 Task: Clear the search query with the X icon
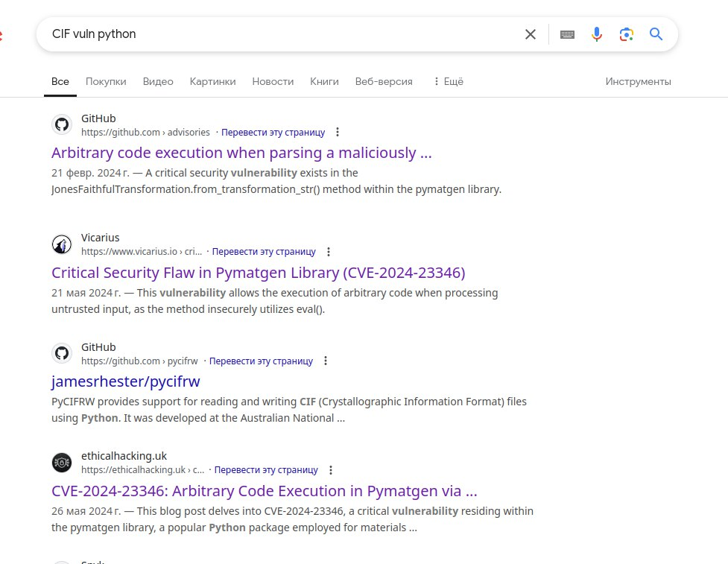tap(530, 34)
